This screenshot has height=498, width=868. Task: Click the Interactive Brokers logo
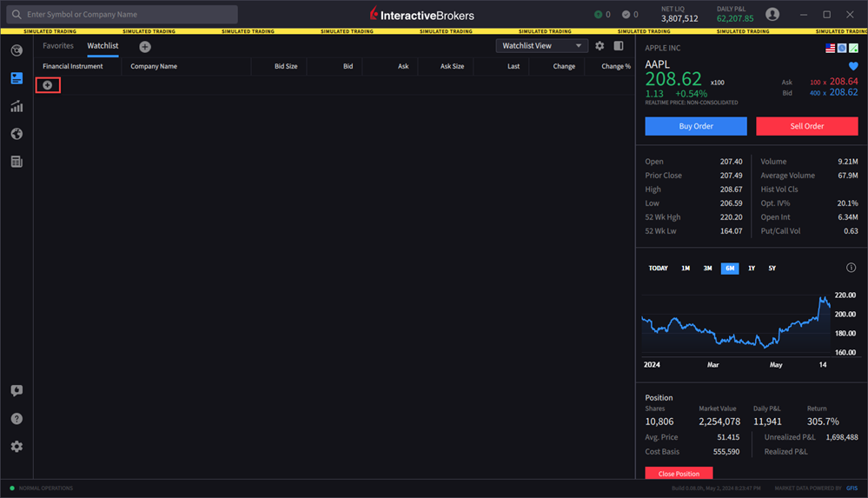(x=421, y=15)
